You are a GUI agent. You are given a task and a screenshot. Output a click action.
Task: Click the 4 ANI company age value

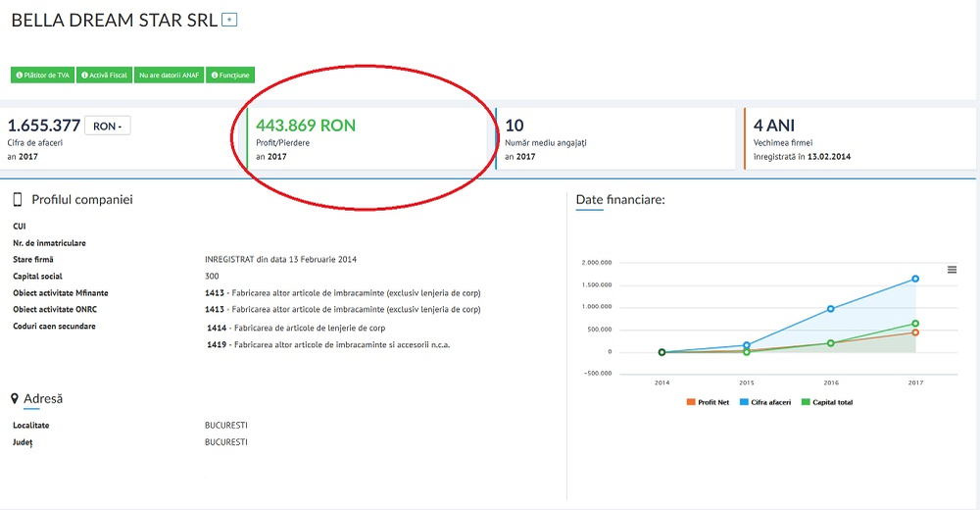(774, 126)
